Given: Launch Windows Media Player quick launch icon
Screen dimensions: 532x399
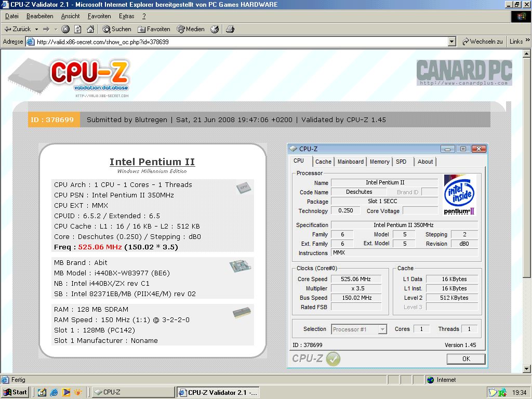Looking at the screenshot, I should point(66,392).
